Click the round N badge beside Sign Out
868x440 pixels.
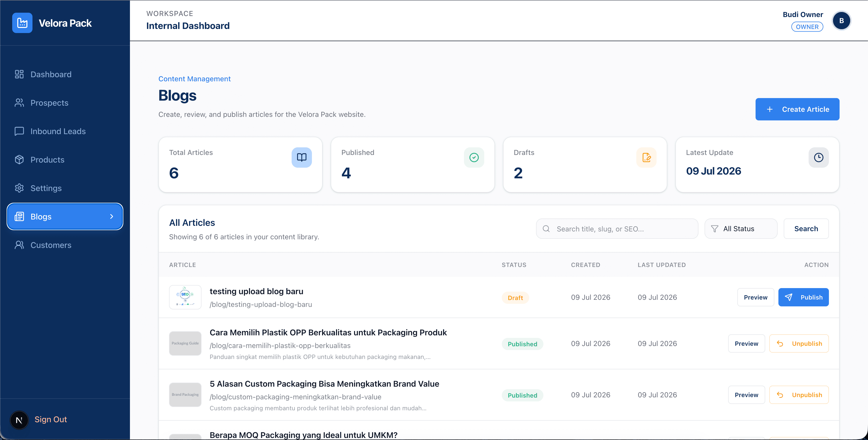(x=19, y=420)
